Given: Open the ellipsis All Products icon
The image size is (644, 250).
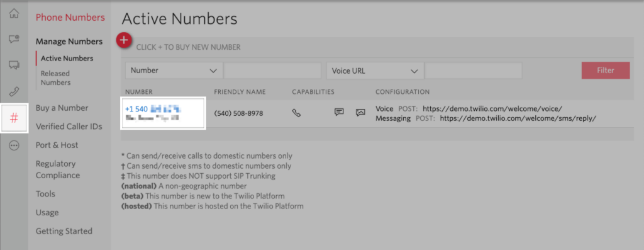Looking at the screenshot, I should point(14,145).
